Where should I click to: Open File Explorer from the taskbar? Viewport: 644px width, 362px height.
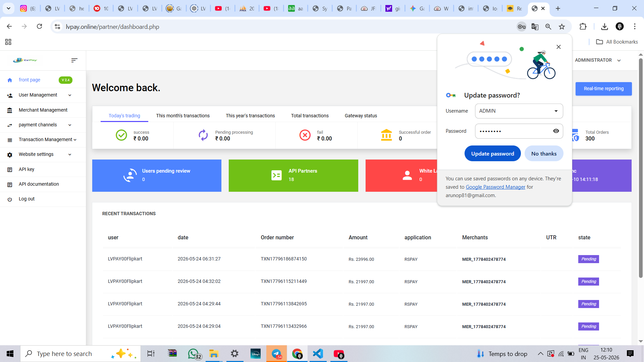[214, 354]
